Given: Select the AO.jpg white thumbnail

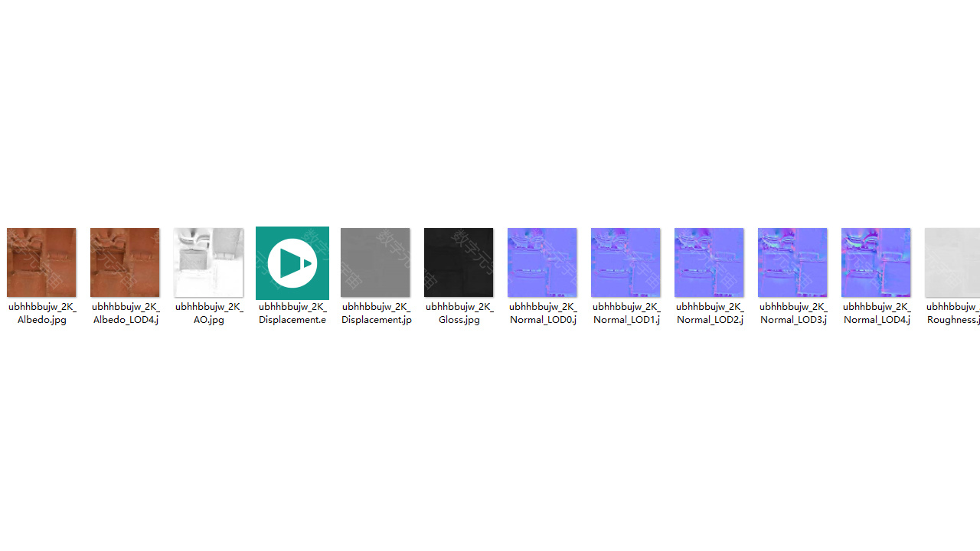Looking at the screenshot, I should click(x=208, y=262).
